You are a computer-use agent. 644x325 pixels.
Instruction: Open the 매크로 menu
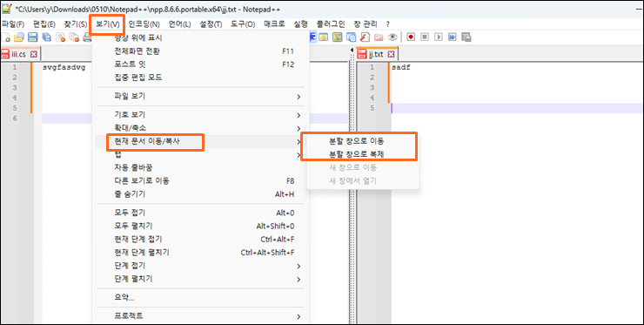274,24
